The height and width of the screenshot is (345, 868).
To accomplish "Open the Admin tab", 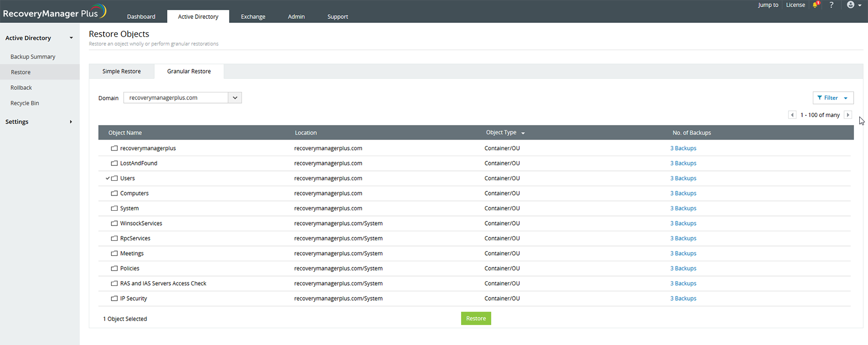I will (x=296, y=16).
